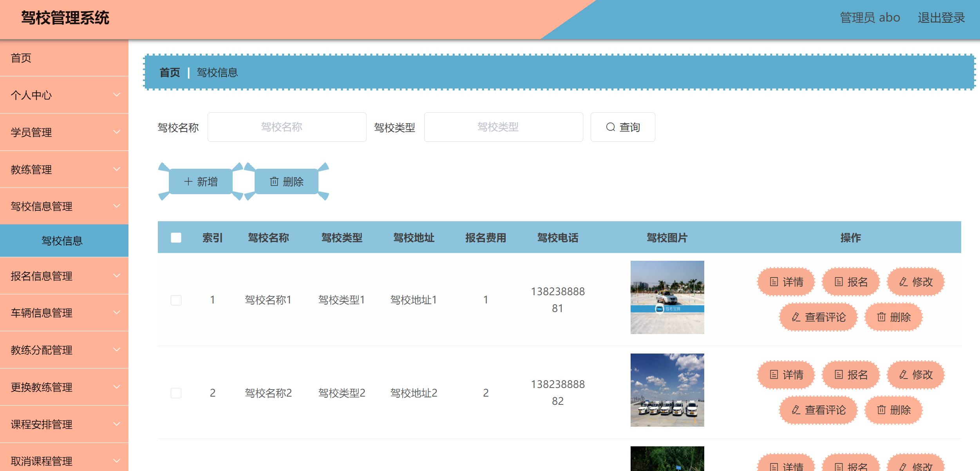This screenshot has height=471, width=980.
Task: Click the trash icon on 删除 button
Action: click(273, 181)
